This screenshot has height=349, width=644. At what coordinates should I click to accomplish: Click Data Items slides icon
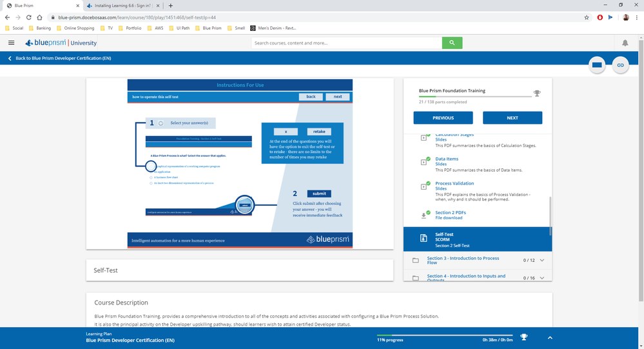pyautogui.click(x=424, y=162)
